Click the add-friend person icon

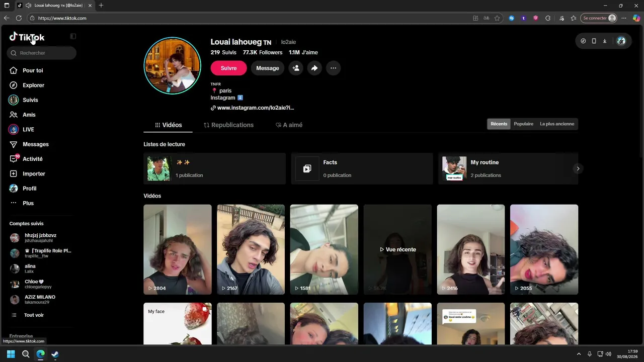click(296, 68)
